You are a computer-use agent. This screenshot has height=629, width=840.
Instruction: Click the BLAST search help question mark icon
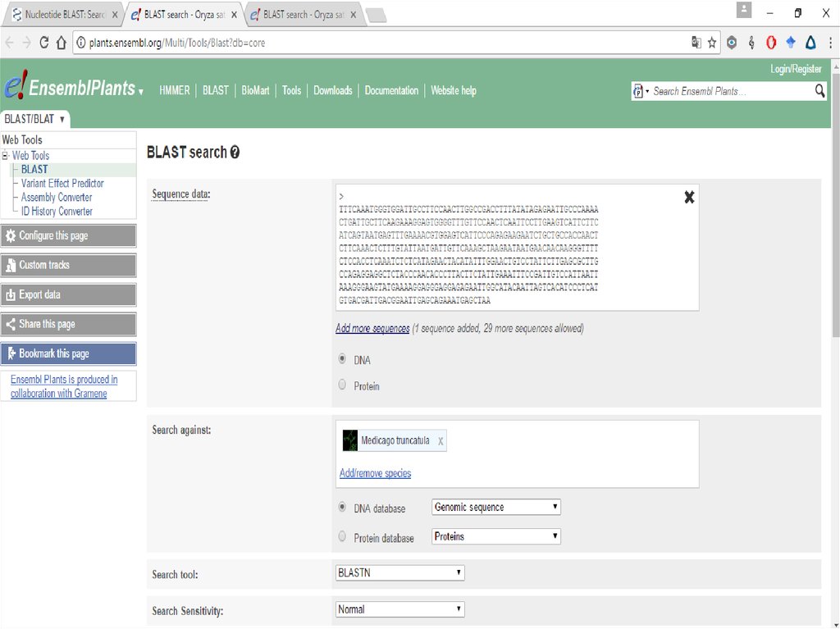tap(235, 153)
